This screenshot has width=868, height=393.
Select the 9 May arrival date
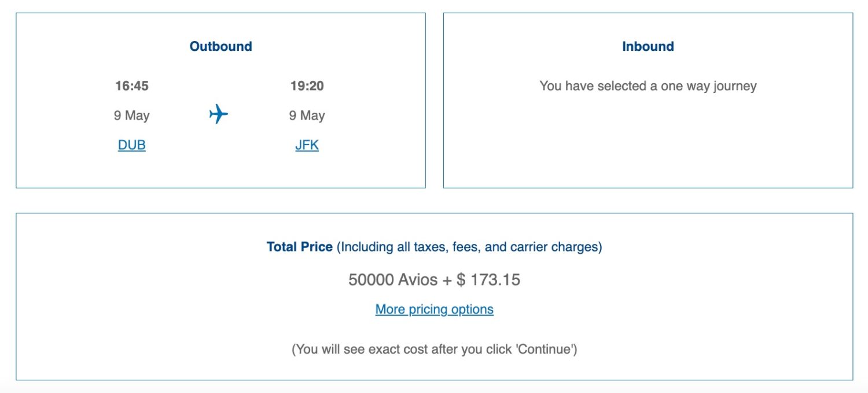point(307,115)
